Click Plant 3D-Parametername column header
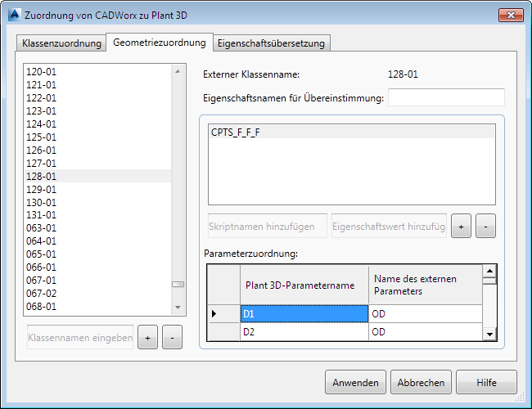The width and height of the screenshot is (532, 409). point(304,285)
